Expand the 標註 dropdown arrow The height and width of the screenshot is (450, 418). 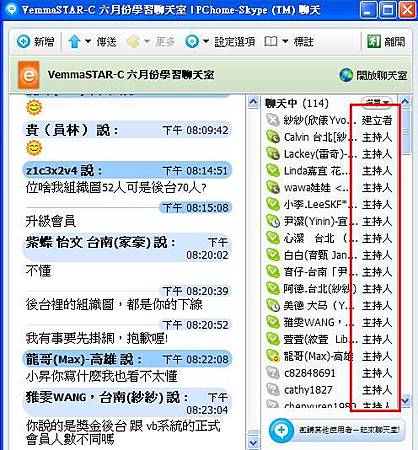pyautogui.click(x=285, y=42)
